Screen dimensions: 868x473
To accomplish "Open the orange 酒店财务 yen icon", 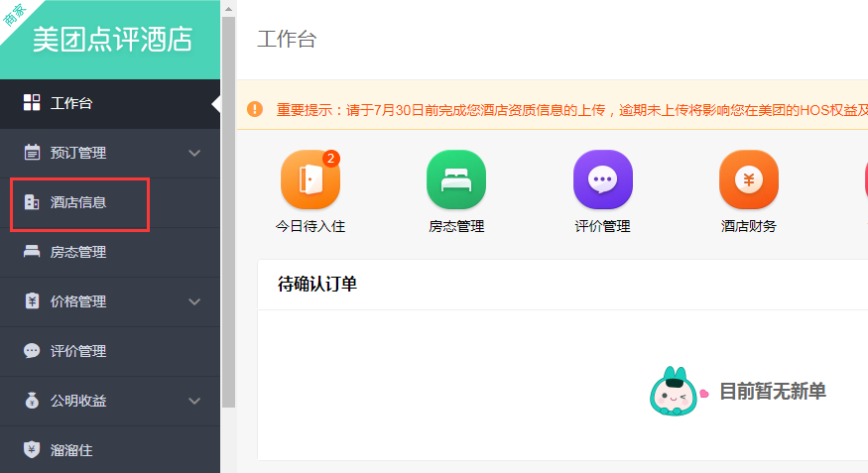I will point(748,179).
